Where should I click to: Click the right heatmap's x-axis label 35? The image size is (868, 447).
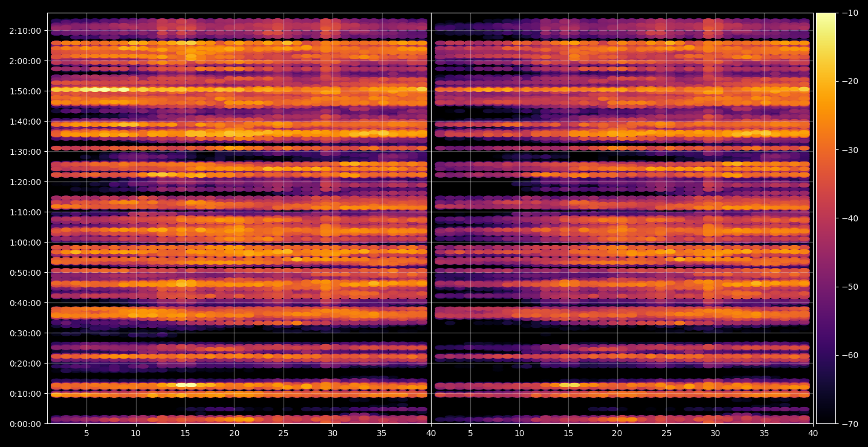(764, 433)
